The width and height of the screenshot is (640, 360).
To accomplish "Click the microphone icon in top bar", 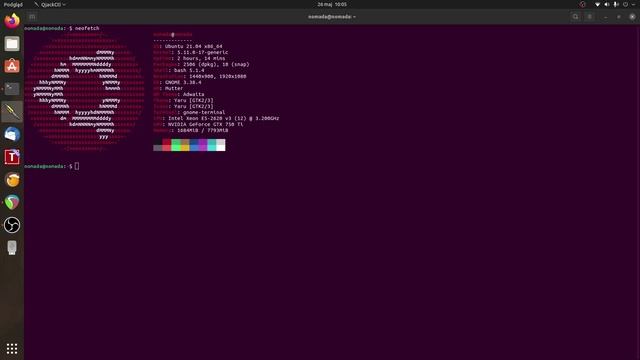I will click(x=616, y=4).
